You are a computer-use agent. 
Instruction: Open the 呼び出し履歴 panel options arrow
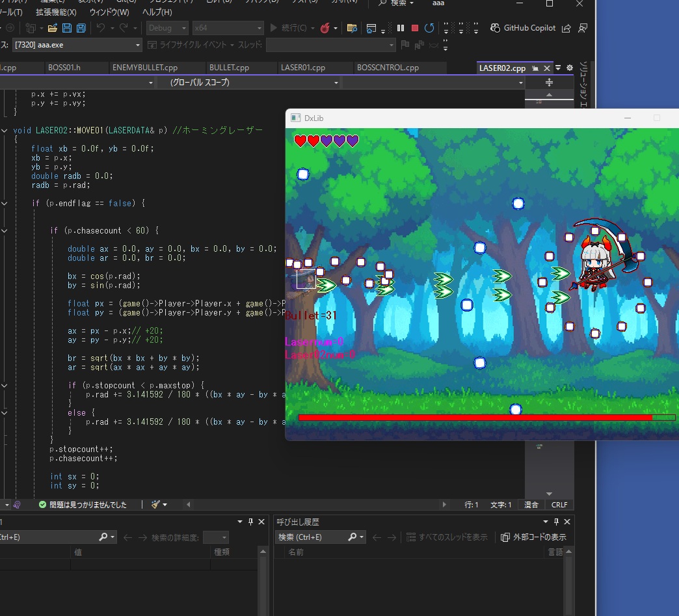pyautogui.click(x=545, y=522)
